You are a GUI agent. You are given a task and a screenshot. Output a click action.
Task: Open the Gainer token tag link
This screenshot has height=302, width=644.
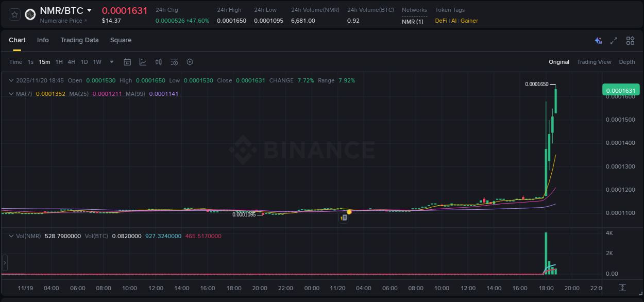(x=469, y=21)
